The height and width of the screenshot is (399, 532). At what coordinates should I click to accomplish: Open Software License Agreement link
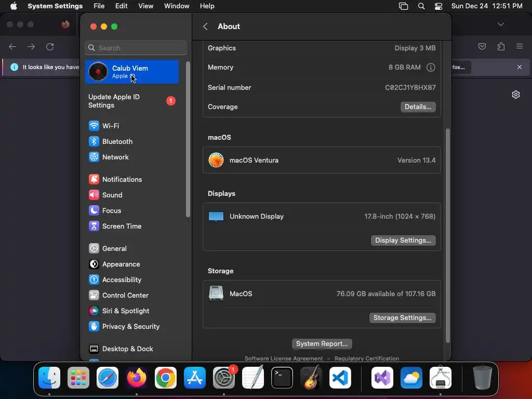(284, 358)
